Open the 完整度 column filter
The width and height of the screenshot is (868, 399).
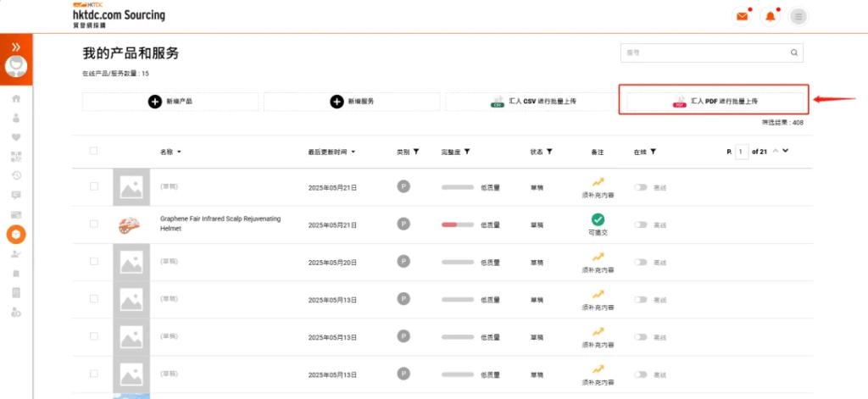coord(467,151)
